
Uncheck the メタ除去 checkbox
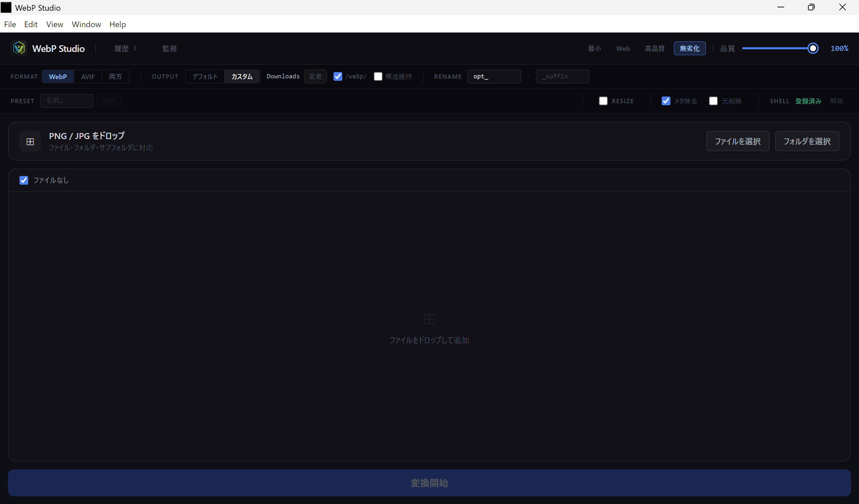(x=665, y=101)
